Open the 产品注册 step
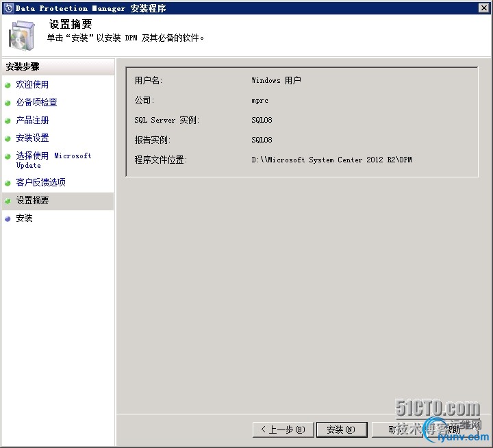The height and width of the screenshot is (448, 493). [32, 120]
